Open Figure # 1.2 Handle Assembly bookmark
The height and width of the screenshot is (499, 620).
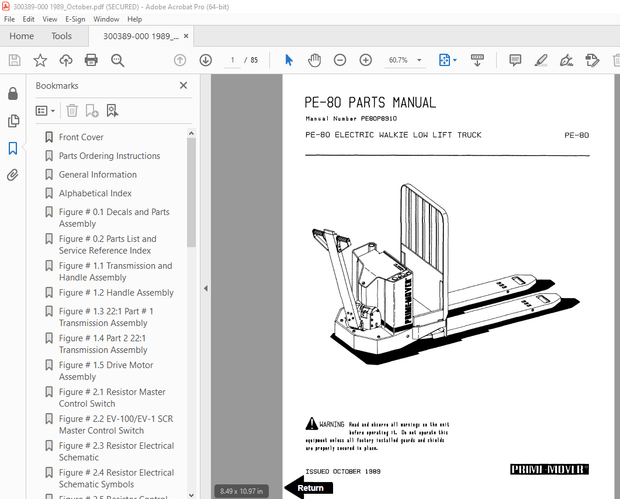coord(116,293)
